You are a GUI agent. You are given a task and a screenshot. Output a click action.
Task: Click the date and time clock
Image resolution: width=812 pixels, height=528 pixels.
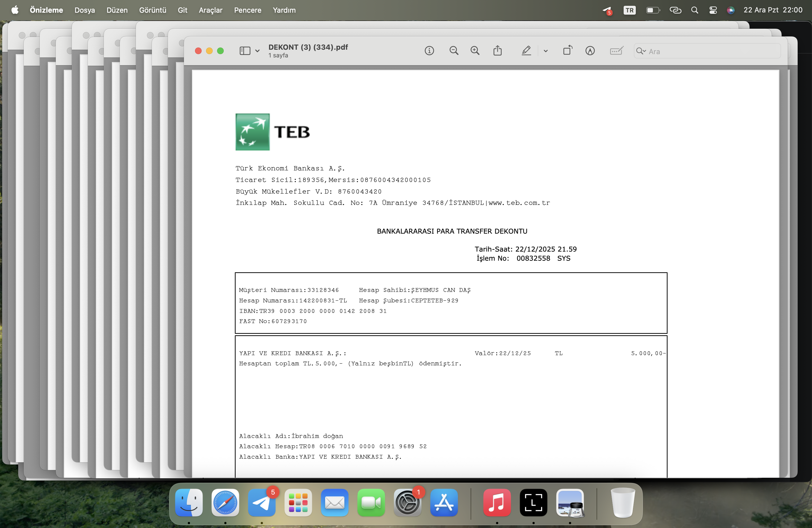[x=773, y=10]
